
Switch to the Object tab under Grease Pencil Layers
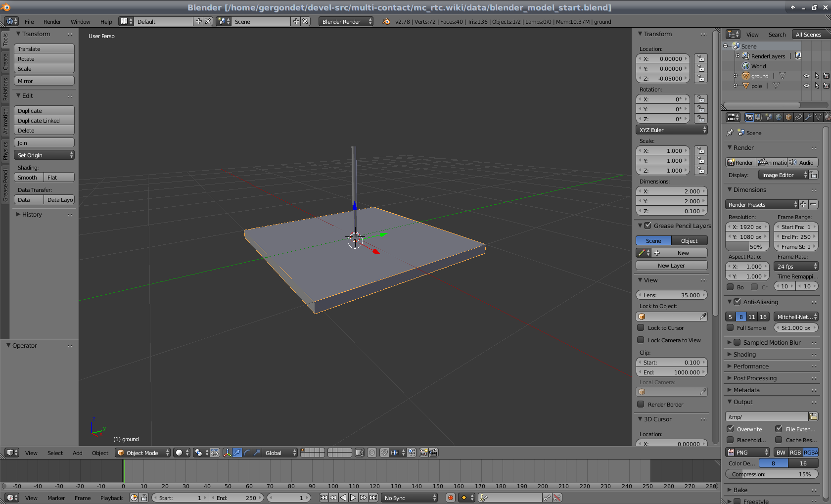point(690,240)
